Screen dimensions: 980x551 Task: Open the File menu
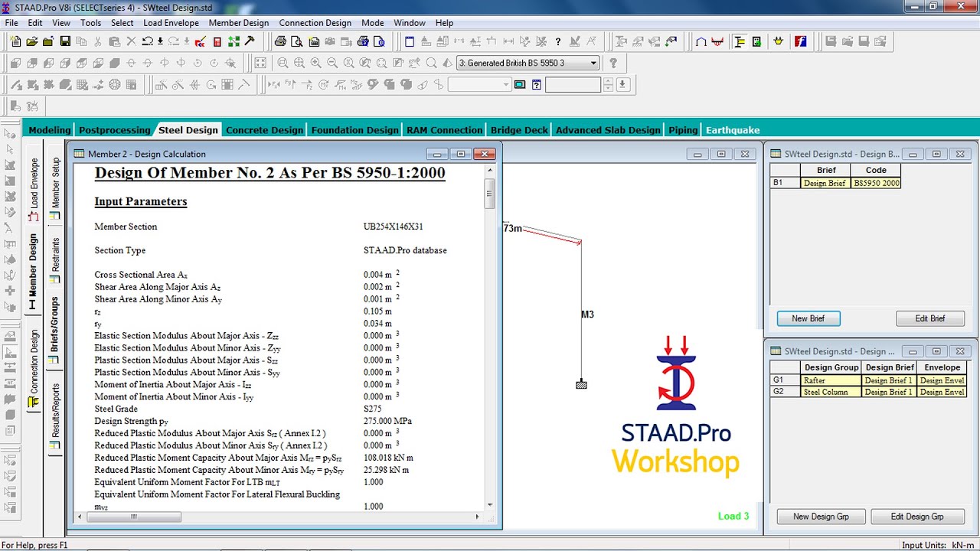11,23
